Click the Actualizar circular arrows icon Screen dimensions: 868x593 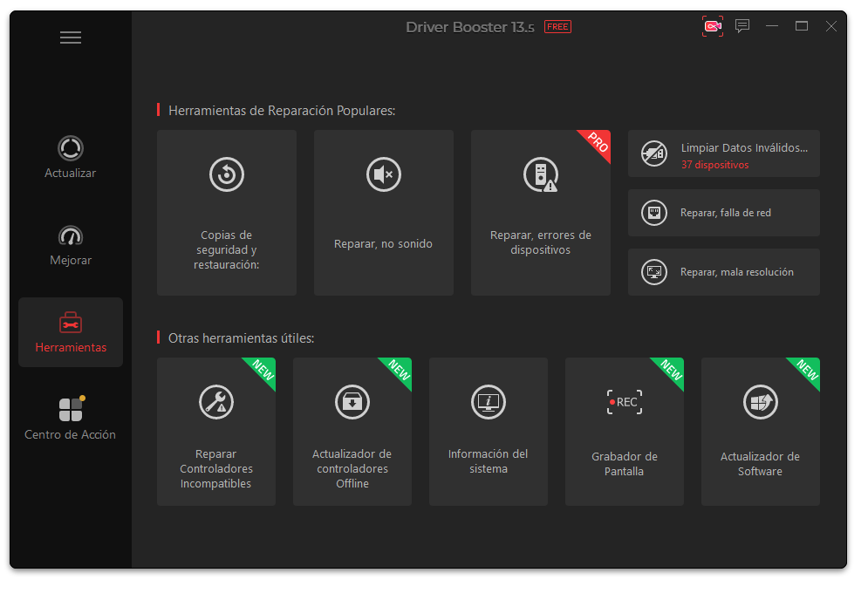click(x=71, y=148)
